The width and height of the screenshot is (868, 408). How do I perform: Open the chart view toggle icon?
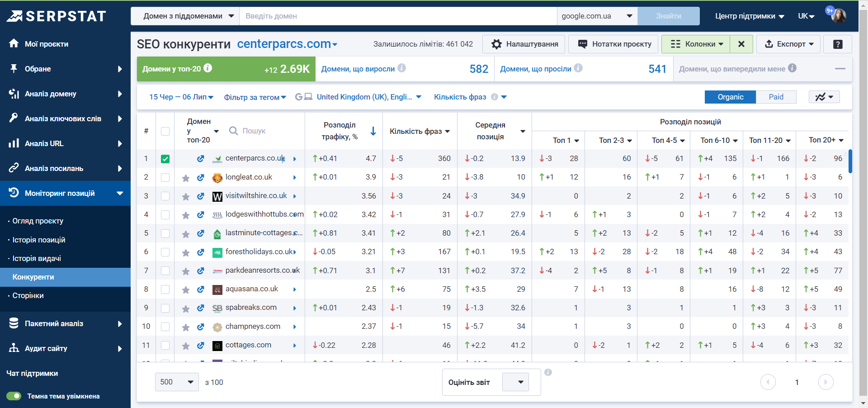(824, 97)
